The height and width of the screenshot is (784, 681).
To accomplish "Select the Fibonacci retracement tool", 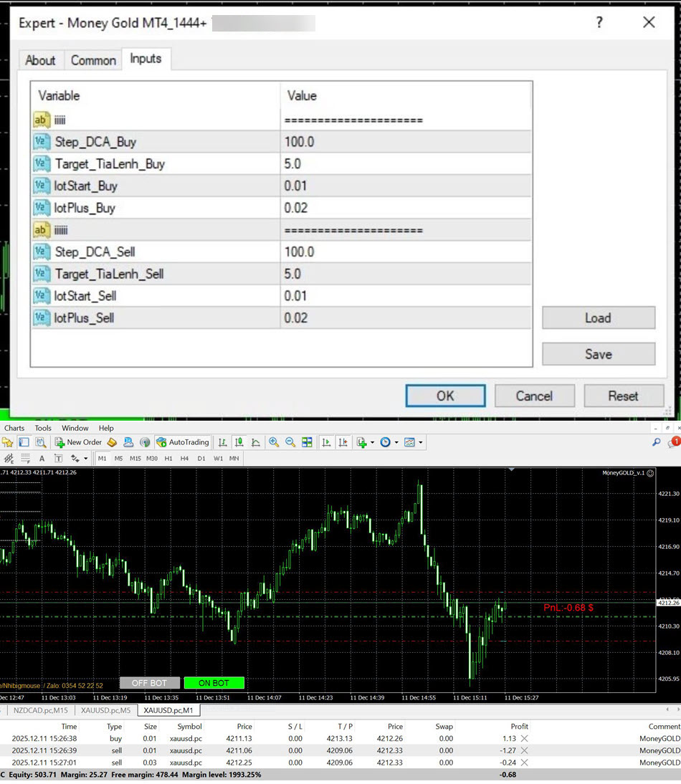I will (26, 458).
